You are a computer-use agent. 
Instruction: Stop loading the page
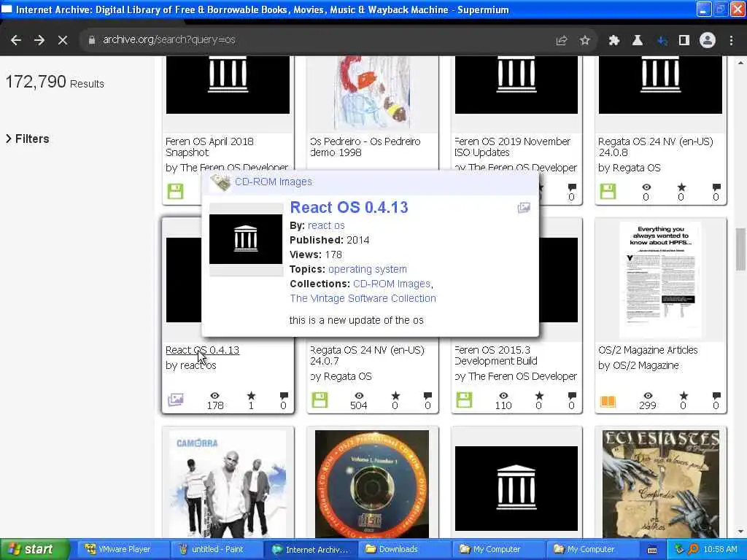[63, 40]
